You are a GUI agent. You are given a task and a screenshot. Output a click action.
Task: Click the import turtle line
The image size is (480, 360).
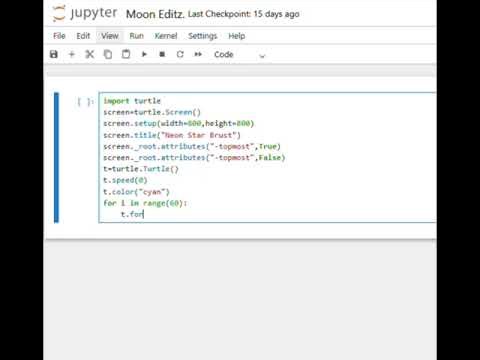coord(132,101)
